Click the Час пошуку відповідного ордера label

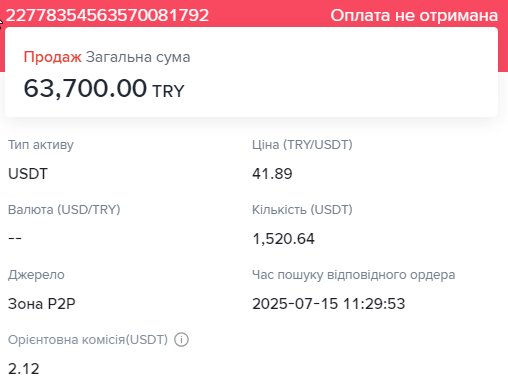pos(353,275)
